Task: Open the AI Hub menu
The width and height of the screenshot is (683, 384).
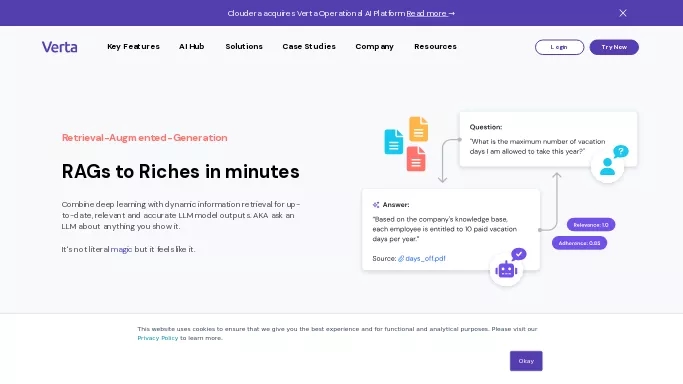Action: pos(192,47)
